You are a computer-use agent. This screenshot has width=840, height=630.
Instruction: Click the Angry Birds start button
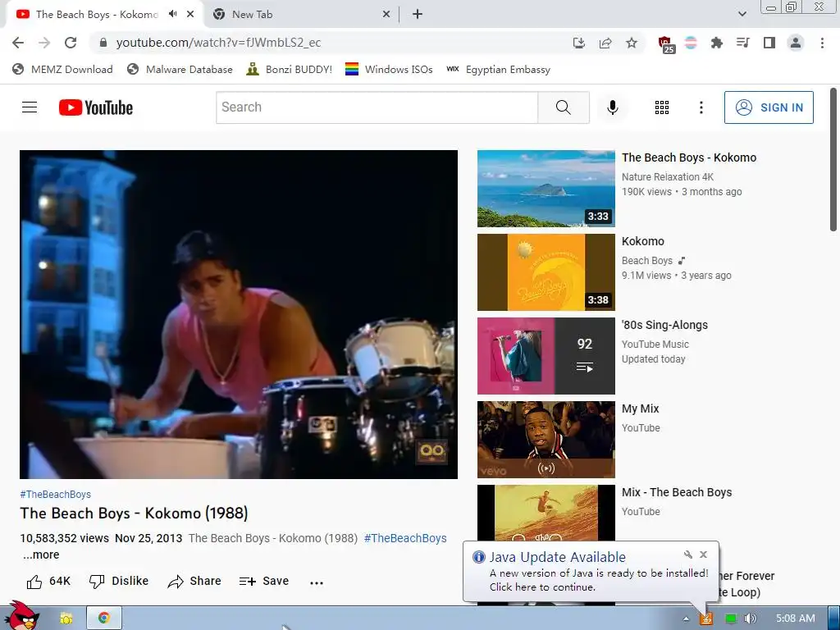21,616
